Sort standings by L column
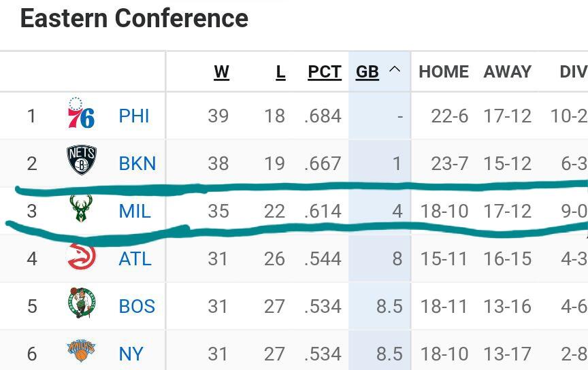 [280, 71]
